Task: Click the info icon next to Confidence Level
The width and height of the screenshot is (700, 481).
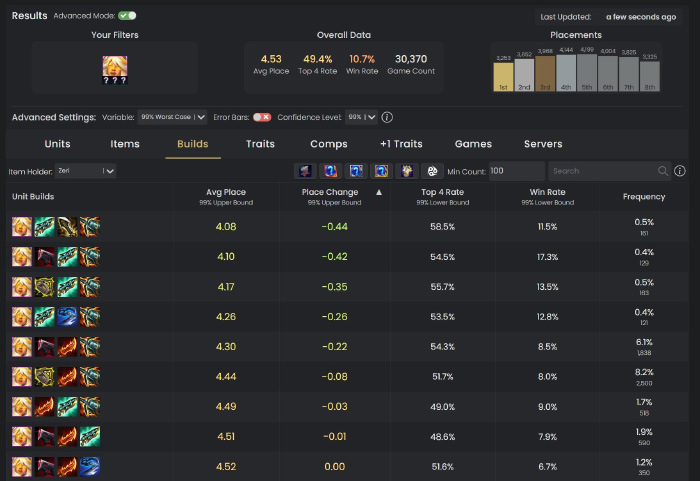Action: point(387,117)
